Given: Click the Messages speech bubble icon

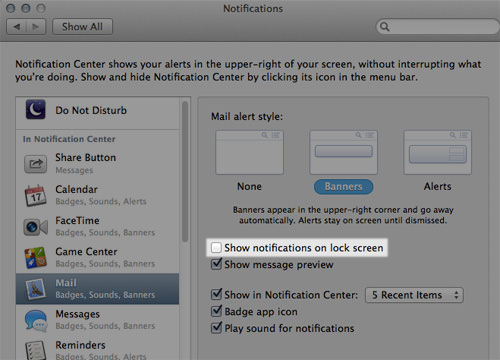Looking at the screenshot, I should click(x=36, y=320).
